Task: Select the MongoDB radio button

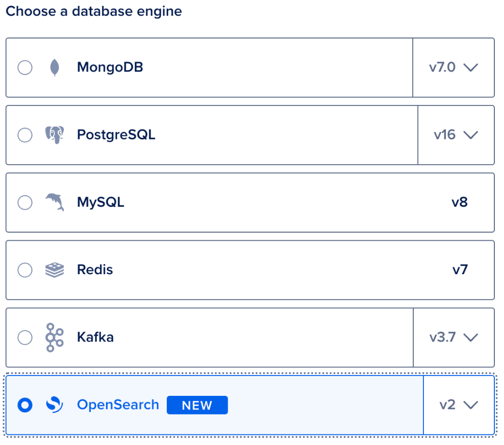Action: click(x=25, y=67)
